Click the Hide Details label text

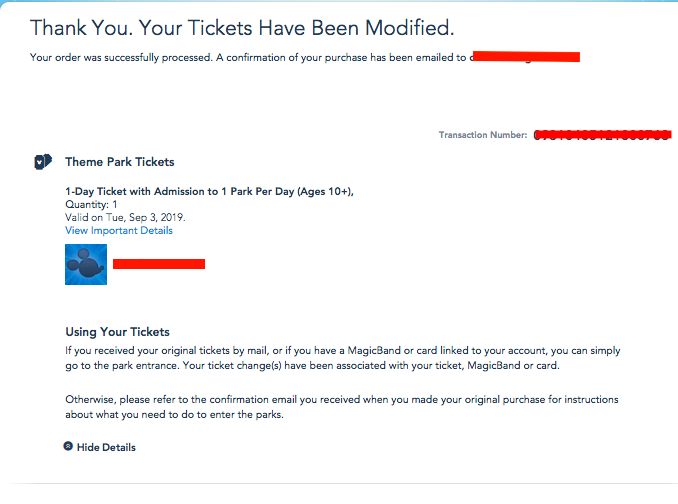pos(106,447)
